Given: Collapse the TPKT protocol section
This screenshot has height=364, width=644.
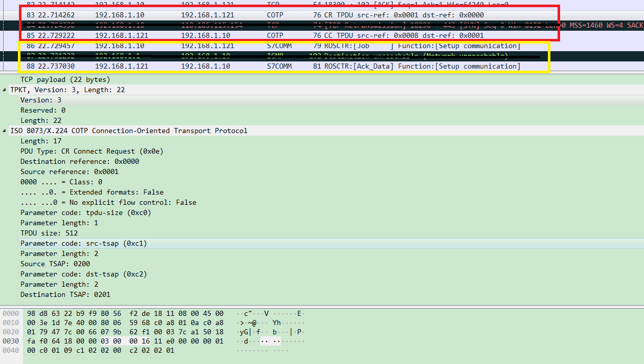Looking at the screenshot, I should [x=5, y=90].
